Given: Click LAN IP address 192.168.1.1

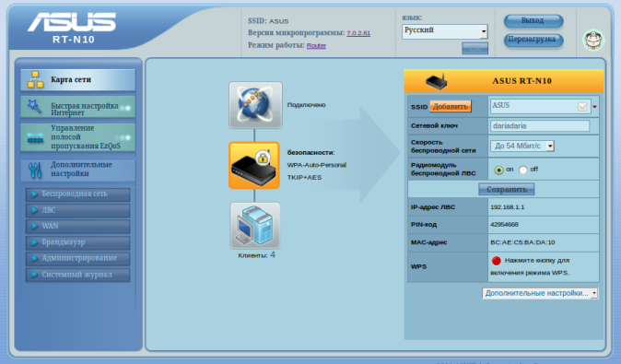Looking at the screenshot, I should point(507,207).
